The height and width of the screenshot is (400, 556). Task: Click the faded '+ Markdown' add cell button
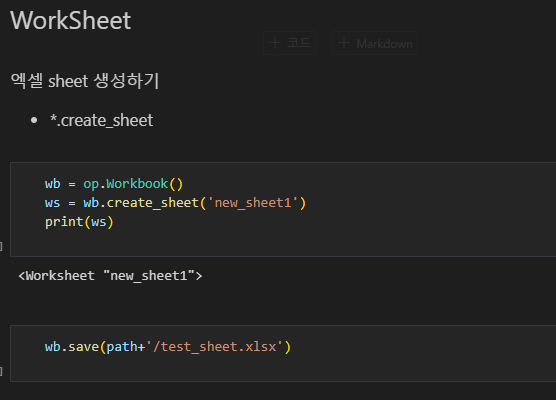pyautogui.click(x=375, y=43)
